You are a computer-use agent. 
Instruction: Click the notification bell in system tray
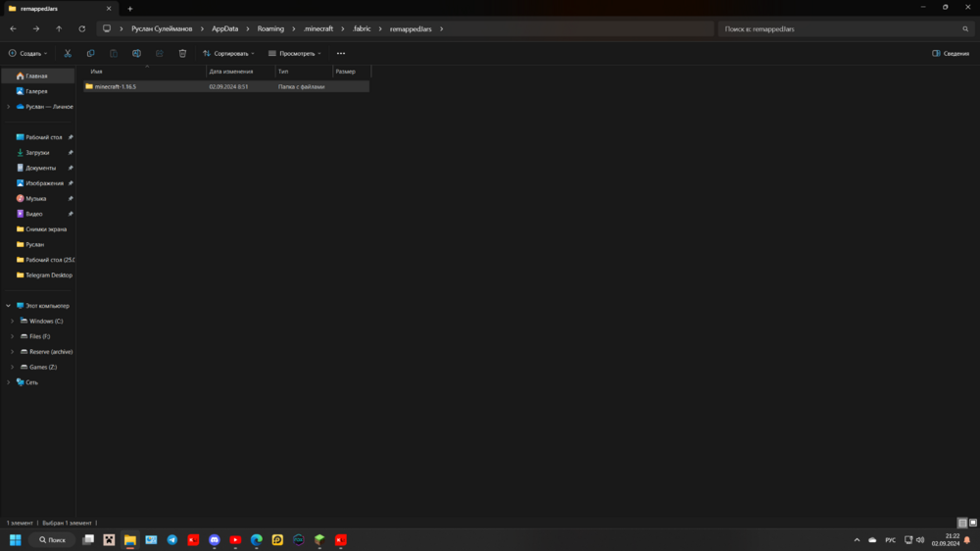[967, 540]
